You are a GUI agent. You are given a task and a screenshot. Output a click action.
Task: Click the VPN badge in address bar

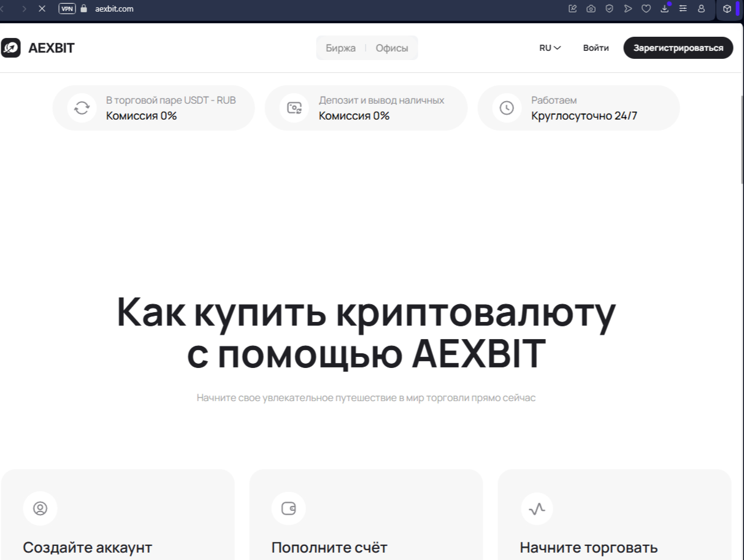click(x=67, y=9)
